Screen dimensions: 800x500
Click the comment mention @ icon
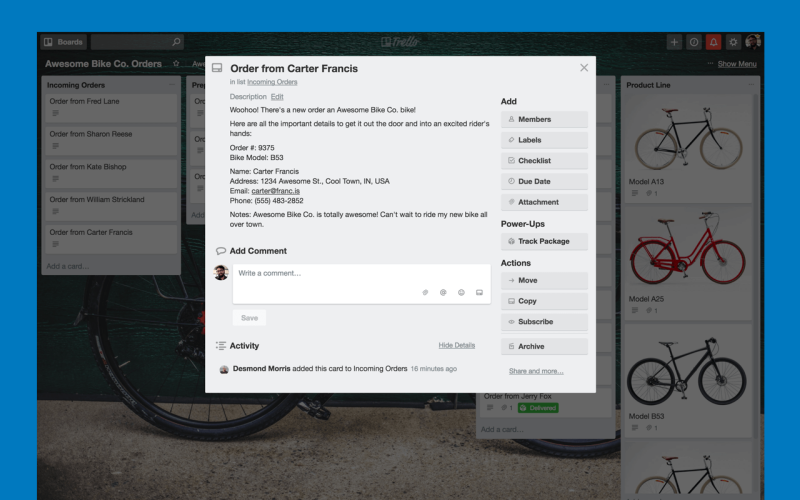point(443,292)
